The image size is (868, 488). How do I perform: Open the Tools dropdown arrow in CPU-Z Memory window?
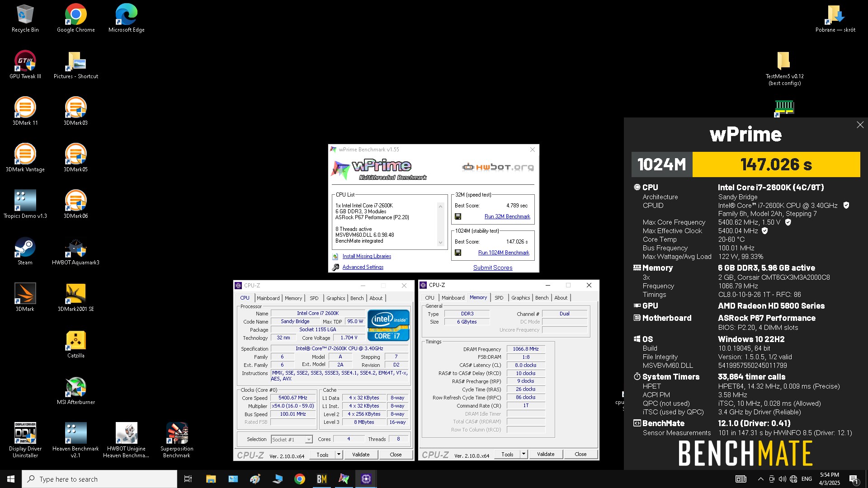tap(524, 454)
